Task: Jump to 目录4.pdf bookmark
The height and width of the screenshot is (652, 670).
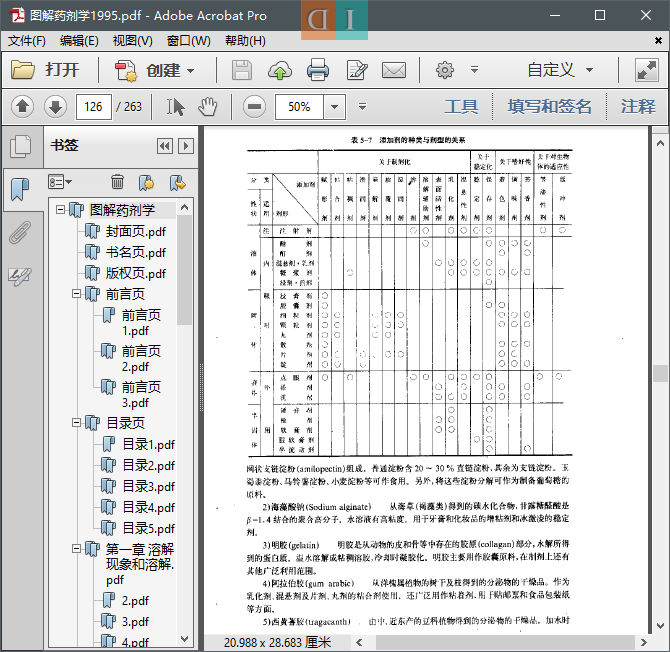Action: (148, 507)
